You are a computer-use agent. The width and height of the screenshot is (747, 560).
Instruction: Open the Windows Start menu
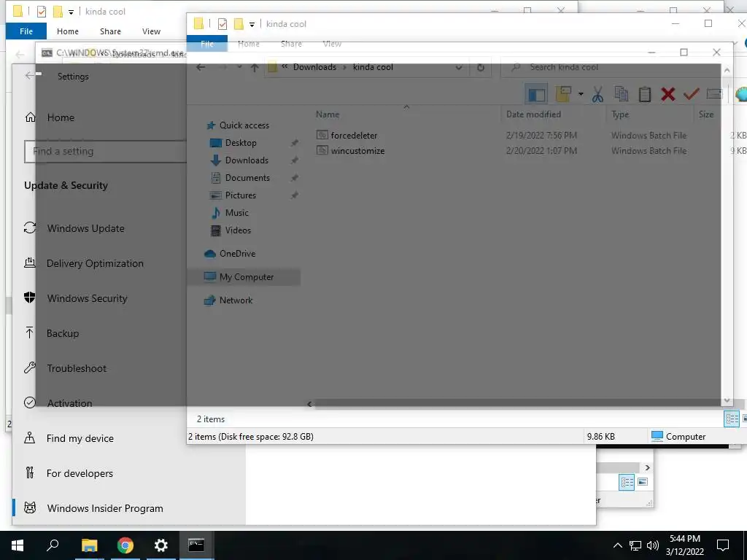click(x=18, y=545)
